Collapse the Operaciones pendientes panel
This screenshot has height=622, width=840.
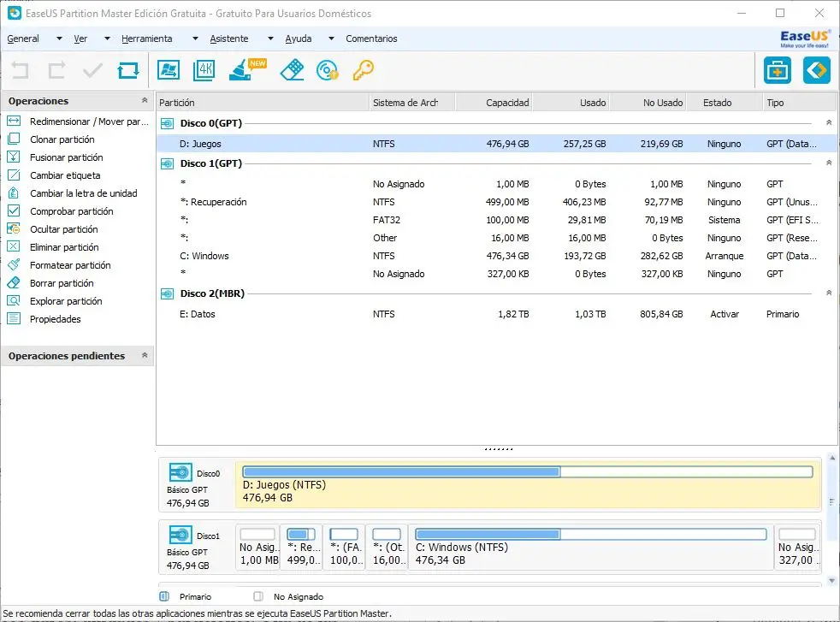pos(144,356)
